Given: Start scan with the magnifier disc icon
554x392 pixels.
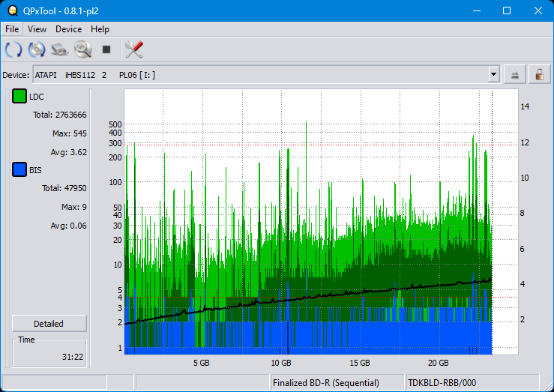Looking at the screenshot, I should tap(83, 49).
